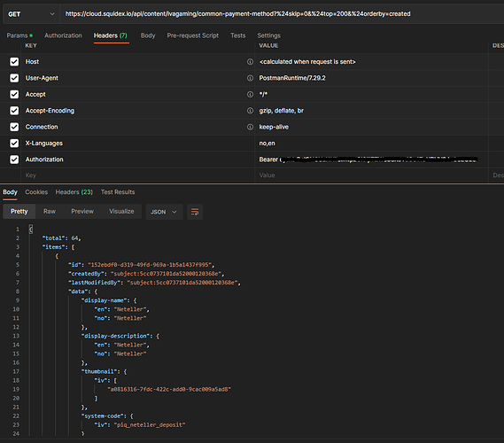This screenshot has height=443, width=504.
Task: Click the info icon on the Connection row
Action: pos(250,127)
